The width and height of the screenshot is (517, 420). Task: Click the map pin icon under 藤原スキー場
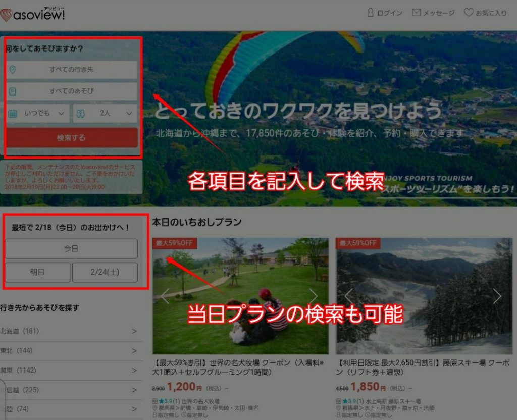338,408
